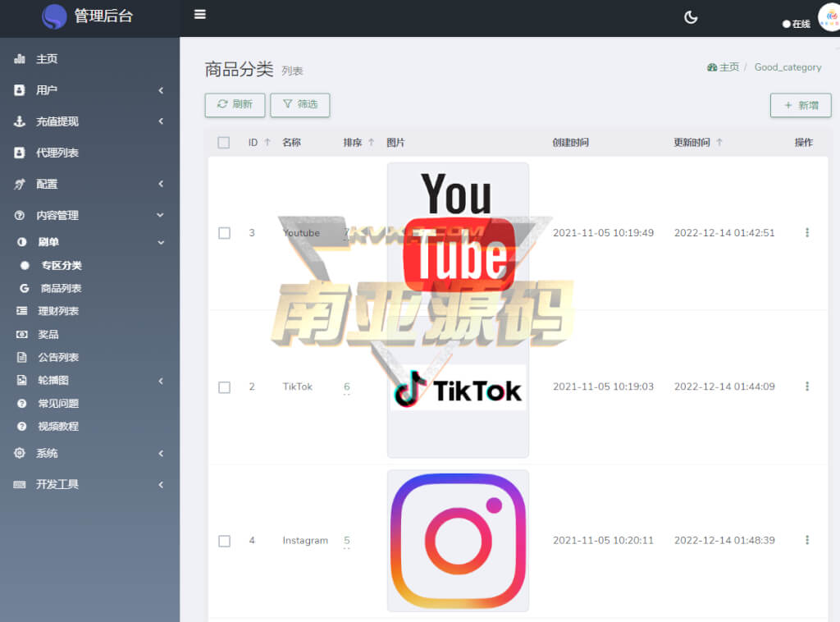Expand the 用户 menu chevron
Viewport: 840px width, 622px height.
[x=161, y=90]
